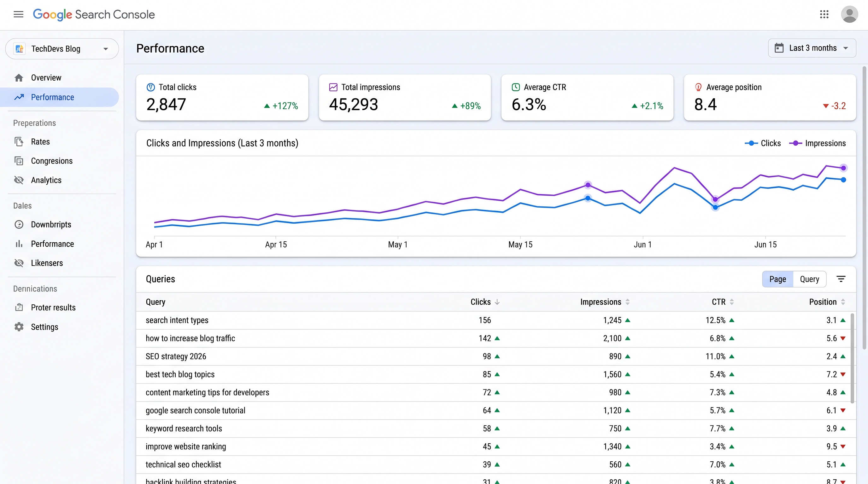This screenshot has height=484, width=868.
Task: Open the Queries filter icon
Action: tap(841, 279)
